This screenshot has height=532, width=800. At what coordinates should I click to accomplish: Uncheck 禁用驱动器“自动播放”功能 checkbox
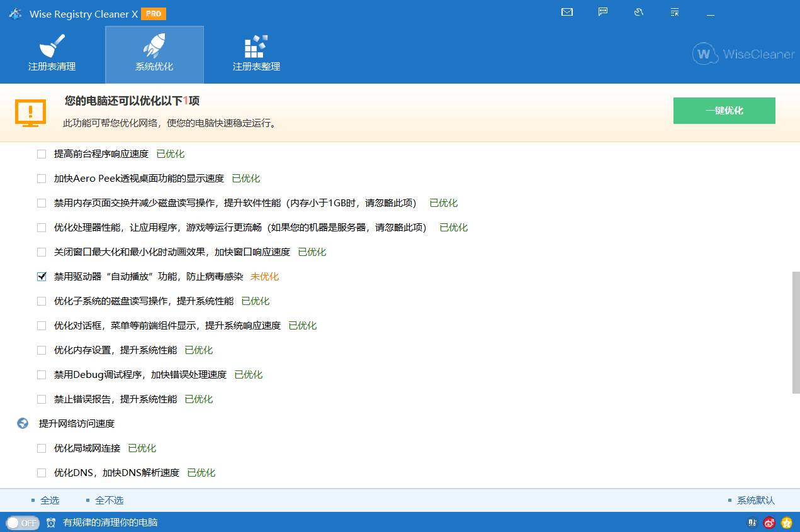(x=42, y=276)
